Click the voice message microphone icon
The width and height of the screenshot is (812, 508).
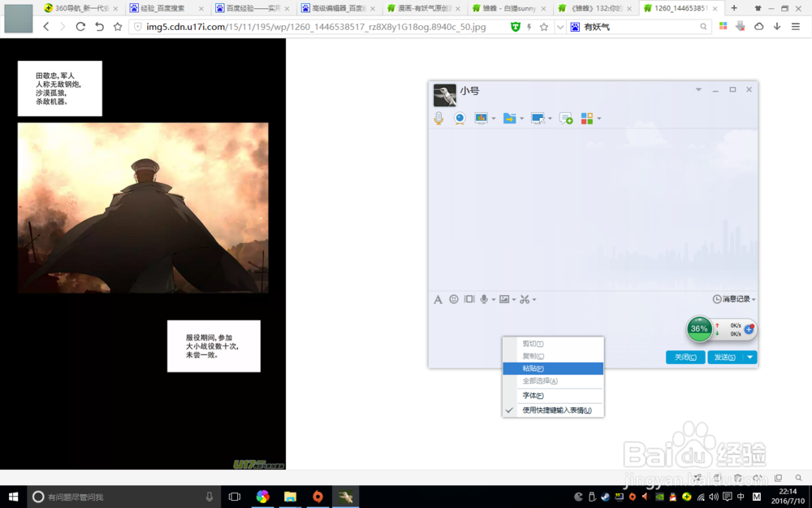pos(484,299)
